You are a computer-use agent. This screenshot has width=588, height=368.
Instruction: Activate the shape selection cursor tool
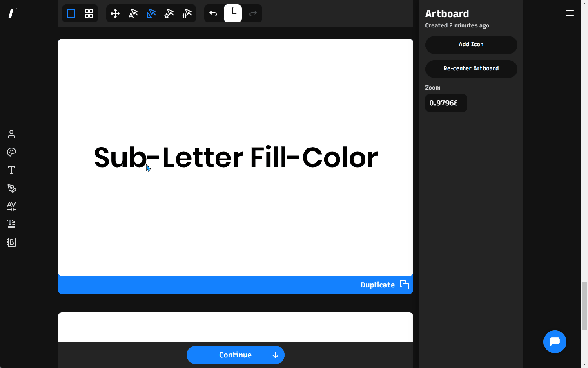151,13
